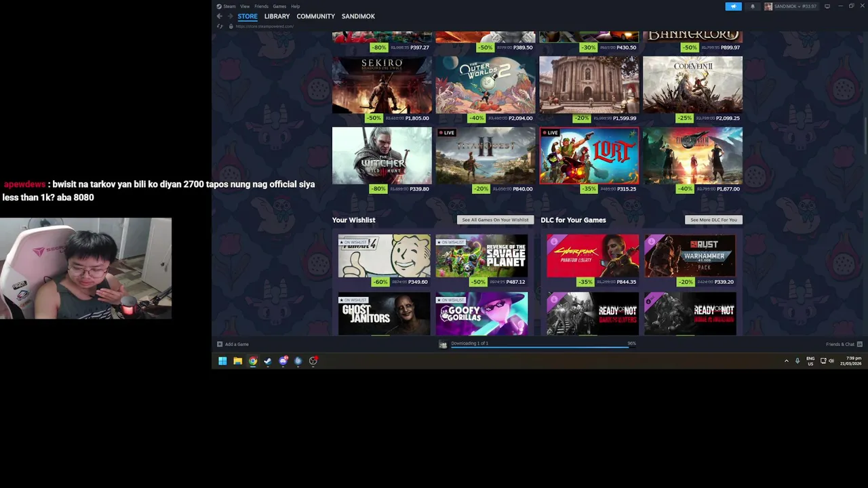Open Friends & Chat
The image size is (868, 488).
[844, 344]
